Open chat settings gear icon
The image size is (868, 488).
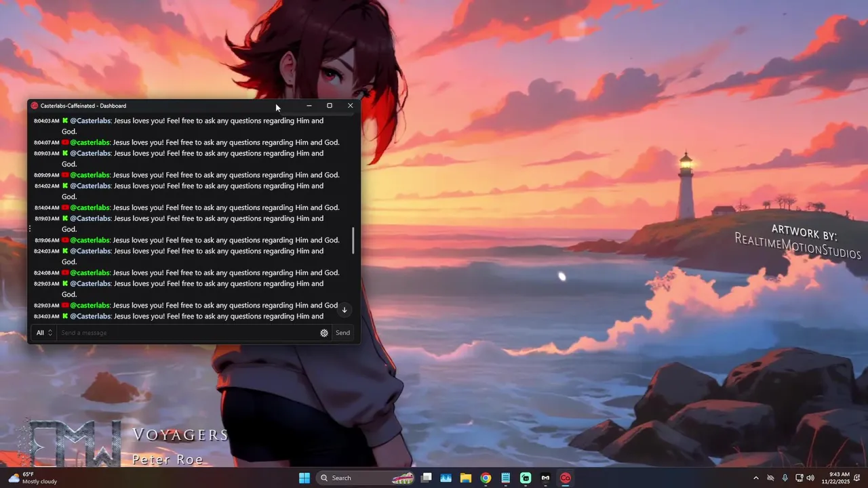pyautogui.click(x=324, y=333)
